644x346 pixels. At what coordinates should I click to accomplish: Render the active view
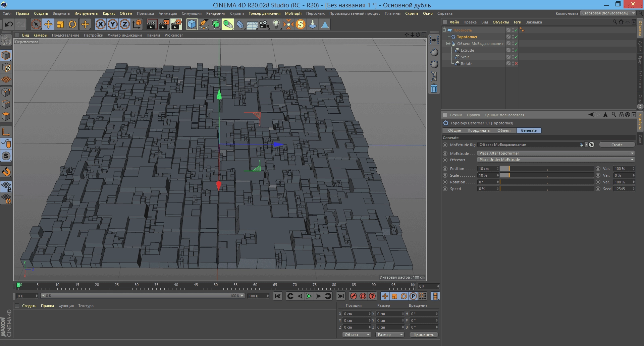click(x=152, y=24)
